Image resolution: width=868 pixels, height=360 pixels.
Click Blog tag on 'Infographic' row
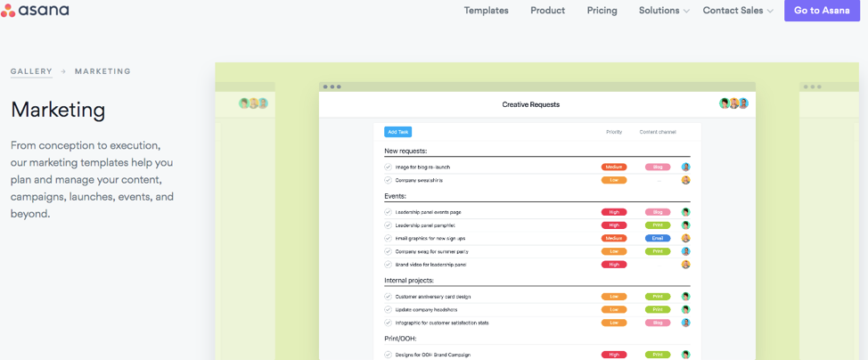click(x=658, y=323)
